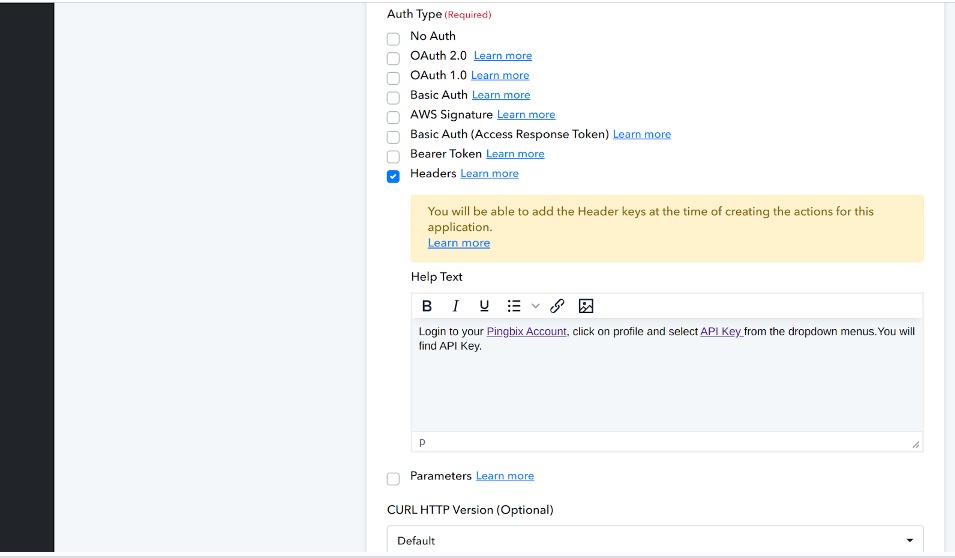
Task: Open bullet list style dropdown arrow
Action: tap(535, 306)
